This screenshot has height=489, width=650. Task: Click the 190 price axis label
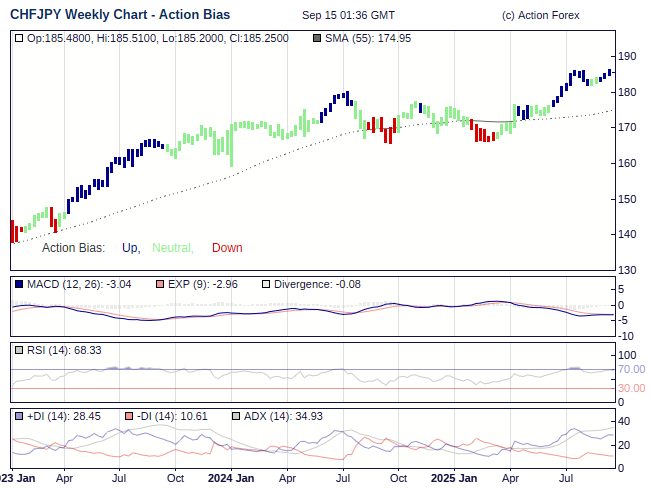click(627, 56)
